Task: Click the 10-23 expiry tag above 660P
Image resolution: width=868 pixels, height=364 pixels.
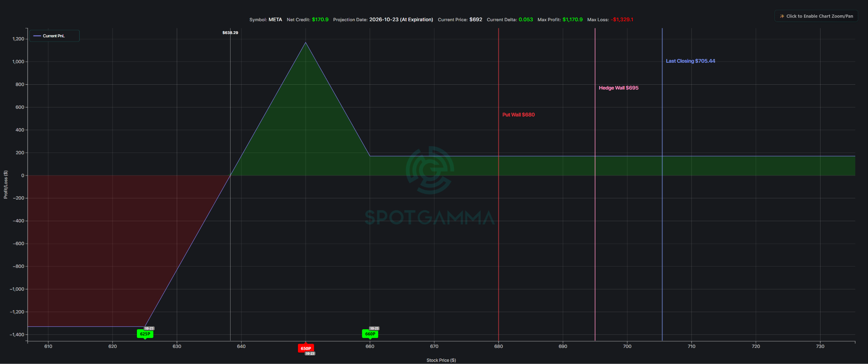Action: pos(374,328)
